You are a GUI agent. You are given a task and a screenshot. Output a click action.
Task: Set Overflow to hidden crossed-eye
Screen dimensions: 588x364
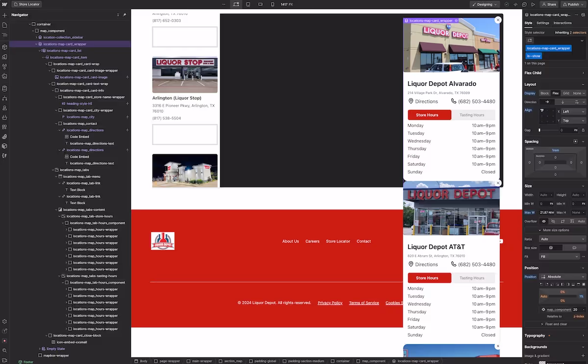click(553, 221)
